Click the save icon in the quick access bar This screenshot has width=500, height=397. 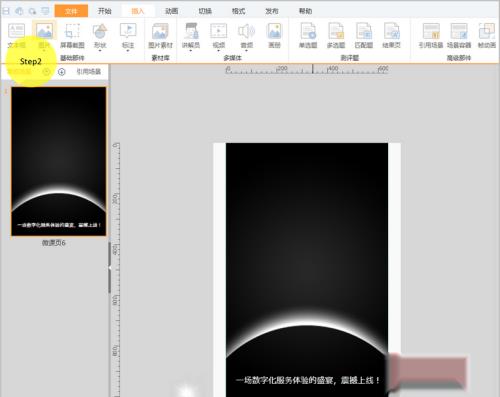(x=6, y=11)
